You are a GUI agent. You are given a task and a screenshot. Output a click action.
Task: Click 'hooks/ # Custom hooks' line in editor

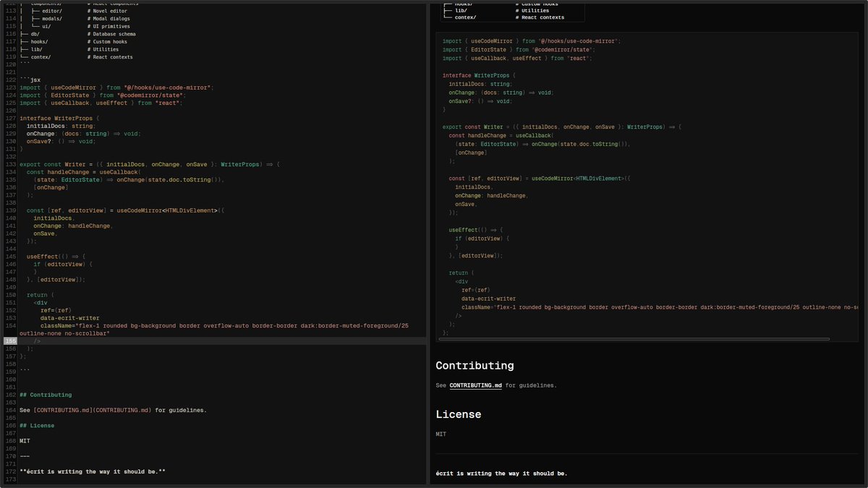tap(75, 42)
